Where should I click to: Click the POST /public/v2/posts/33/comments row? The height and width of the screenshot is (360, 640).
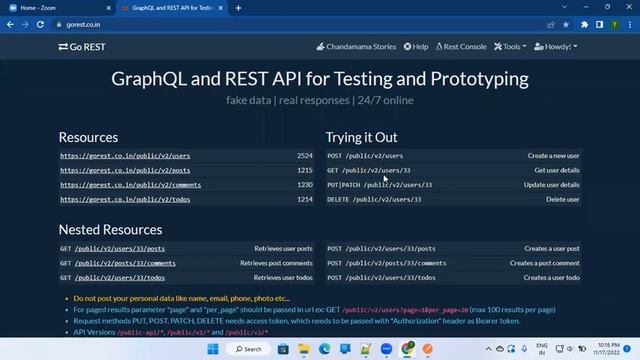coord(453,263)
